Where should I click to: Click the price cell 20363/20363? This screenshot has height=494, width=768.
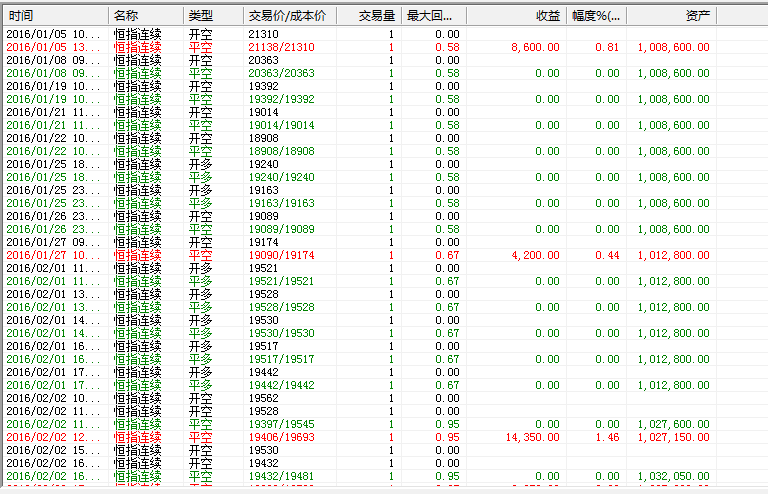point(282,73)
